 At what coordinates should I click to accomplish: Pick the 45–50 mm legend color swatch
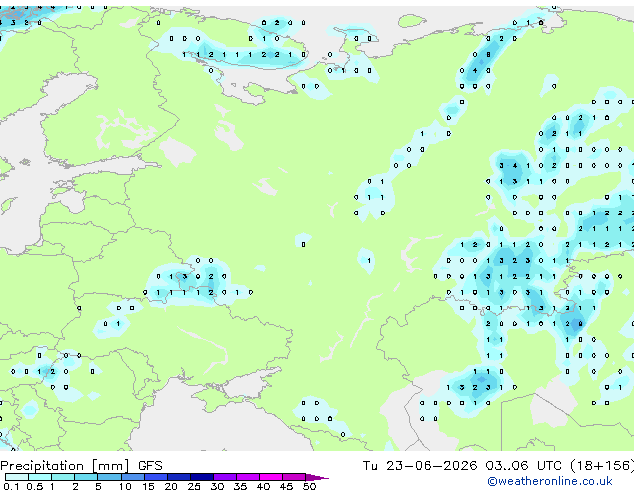coord(294,477)
